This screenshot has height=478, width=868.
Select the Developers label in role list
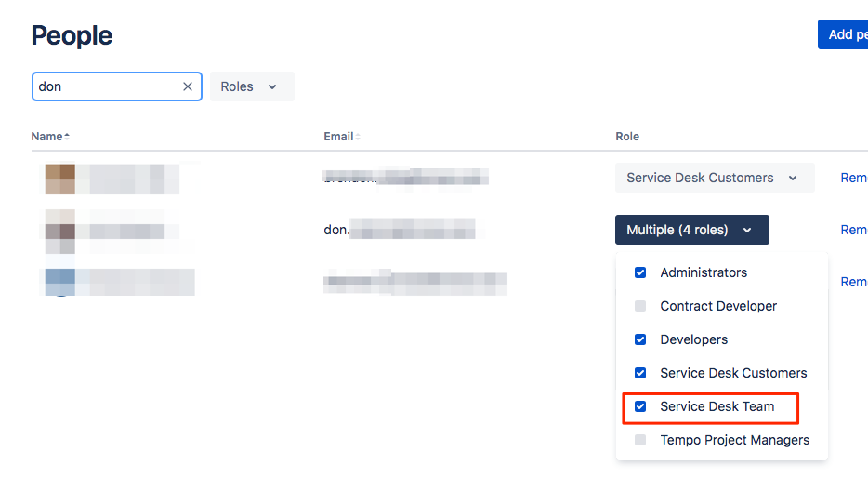[x=693, y=339]
